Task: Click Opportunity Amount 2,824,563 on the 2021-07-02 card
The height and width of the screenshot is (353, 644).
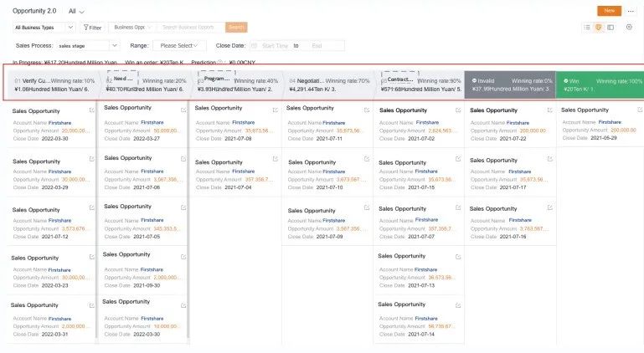Action: tap(440, 130)
